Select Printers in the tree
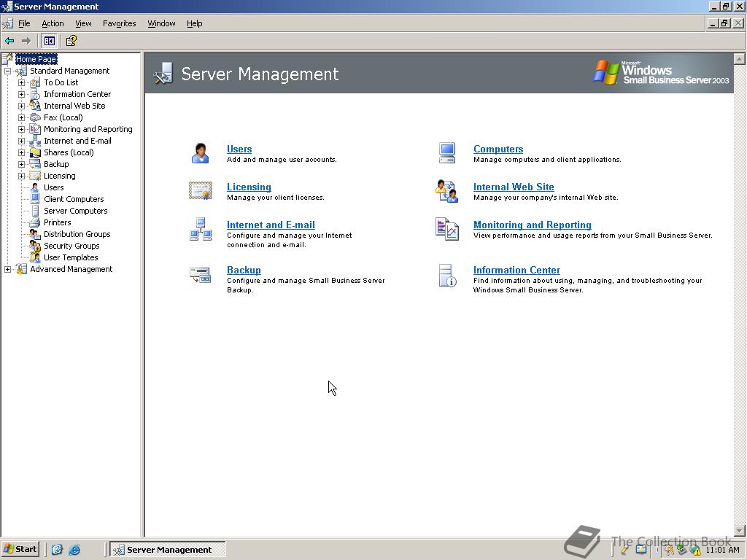 [57, 222]
